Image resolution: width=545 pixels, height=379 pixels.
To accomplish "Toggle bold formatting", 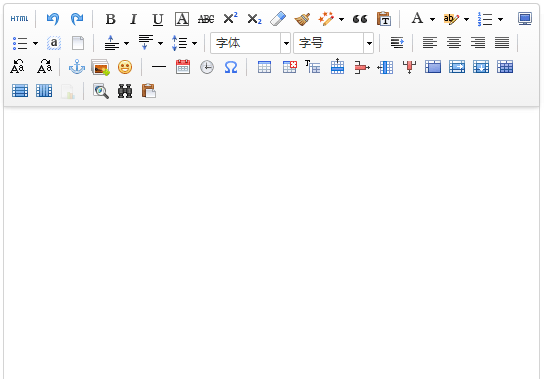I will (110, 19).
